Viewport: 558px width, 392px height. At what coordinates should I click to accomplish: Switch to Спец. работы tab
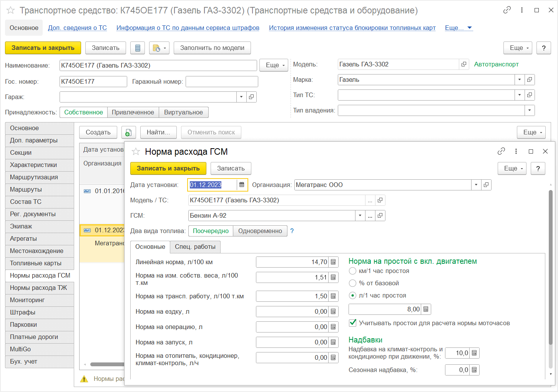click(x=195, y=246)
